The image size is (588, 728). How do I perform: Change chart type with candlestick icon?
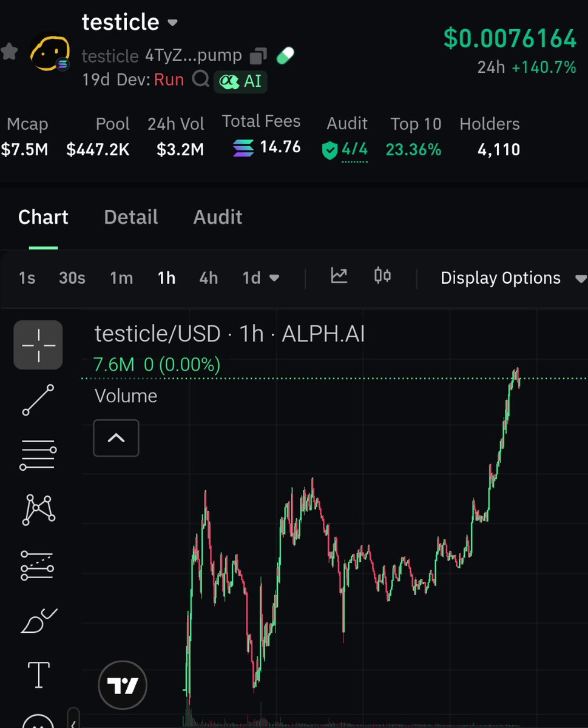coord(382,276)
